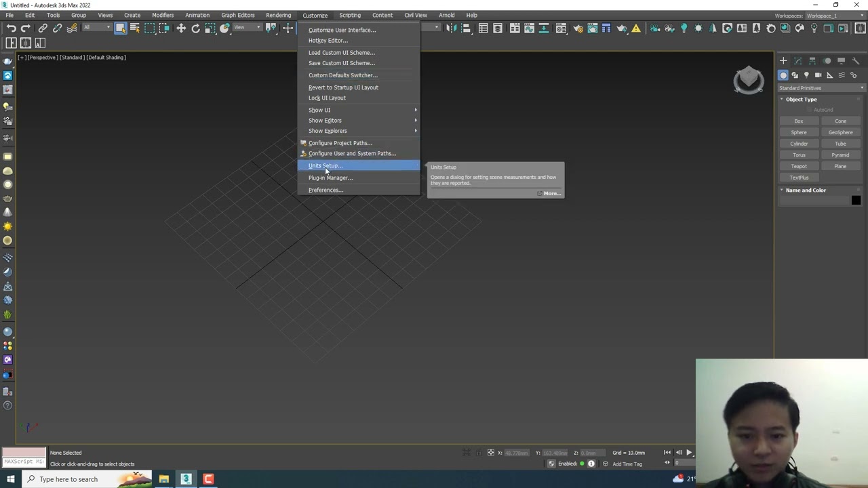Click the Windows search box
Image resolution: width=868 pixels, height=488 pixels.
(x=88, y=479)
